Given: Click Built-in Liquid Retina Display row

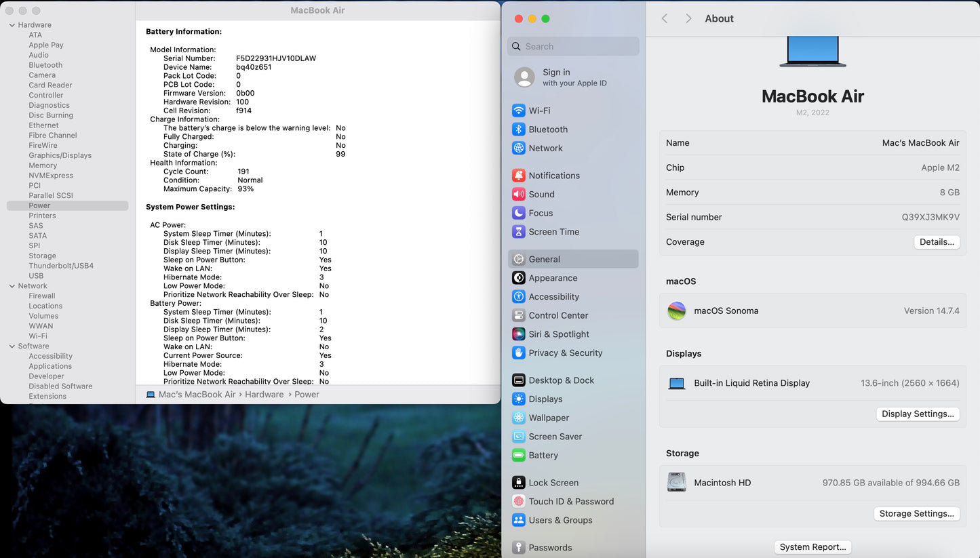Looking at the screenshot, I should (x=812, y=383).
